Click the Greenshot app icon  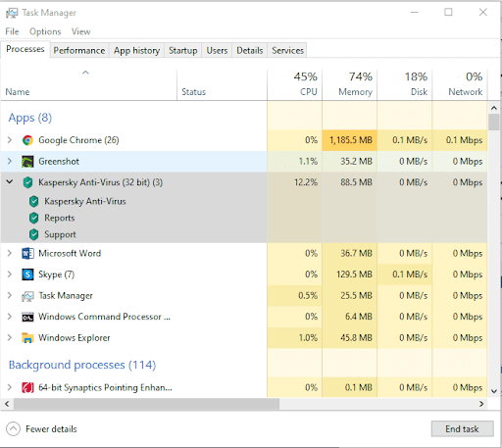[x=27, y=162]
